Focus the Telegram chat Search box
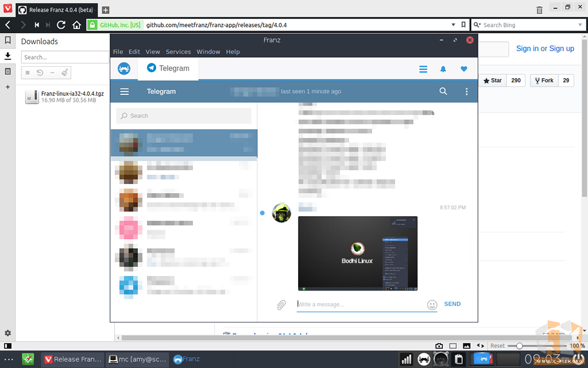588x368 pixels. point(184,116)
